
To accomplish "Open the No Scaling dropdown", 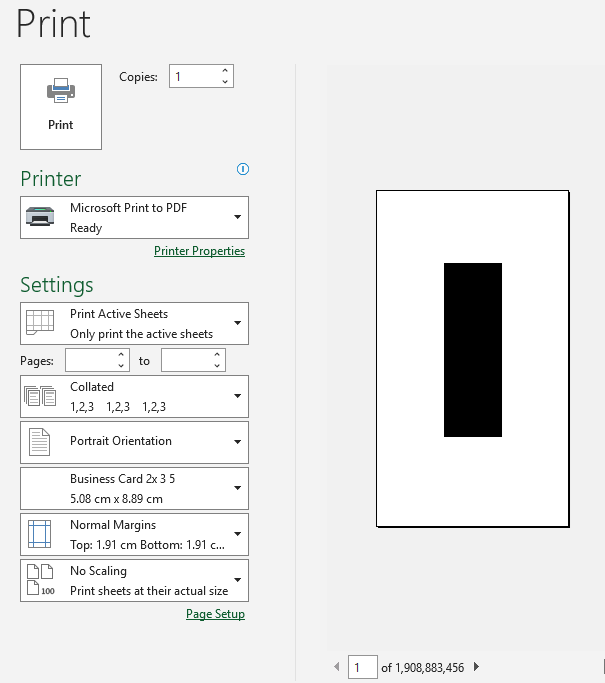I will pyautogui.click(x=134, y=580).
